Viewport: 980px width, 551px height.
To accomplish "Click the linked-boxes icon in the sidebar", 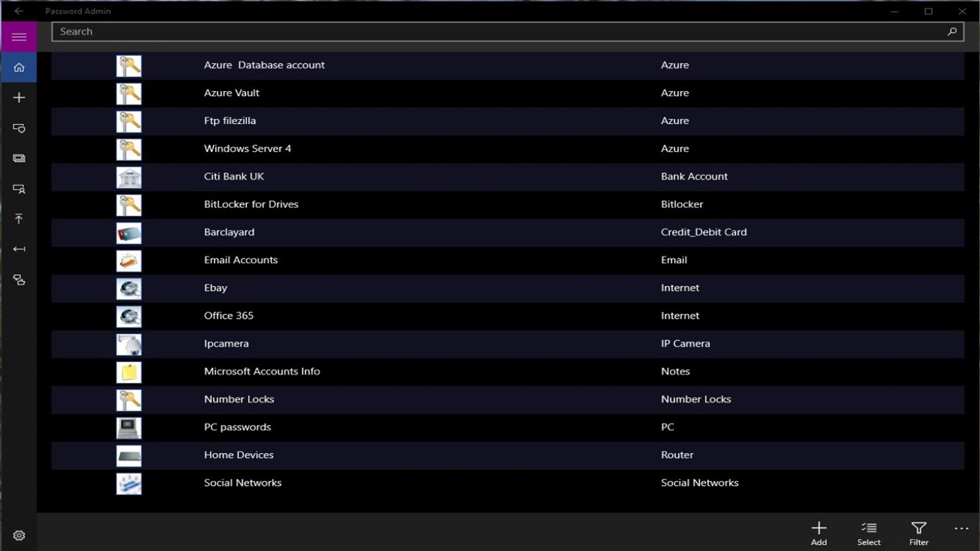I will [19, 280].
